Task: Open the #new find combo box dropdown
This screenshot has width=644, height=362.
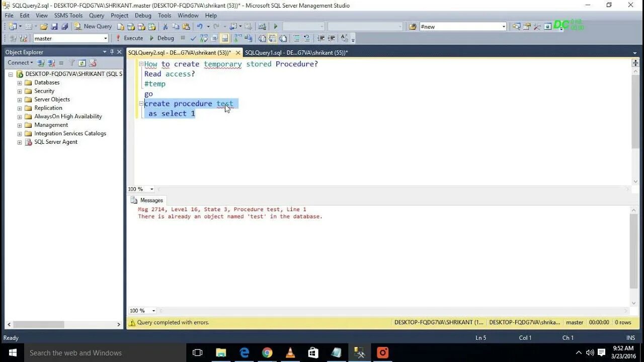Action: tap(504, 27)
